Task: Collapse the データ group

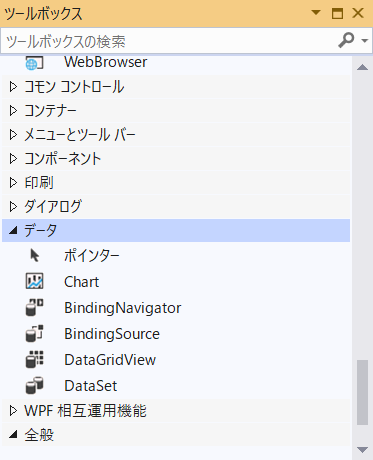Action: click(13, 230)
